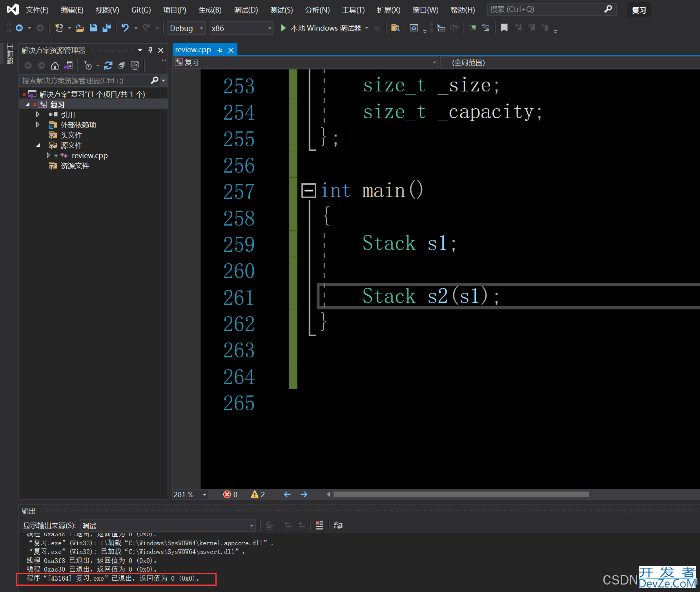This screenshot has width=700, height=592.
Task: Open the 281 % zoom level dropdown
Action: [204, 495]
